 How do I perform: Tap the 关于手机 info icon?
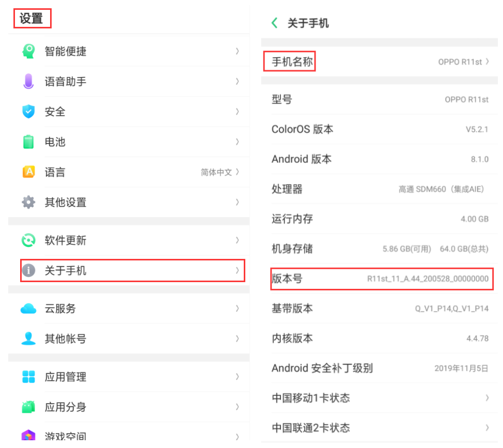pyautogui.click(x=28, y=270)
